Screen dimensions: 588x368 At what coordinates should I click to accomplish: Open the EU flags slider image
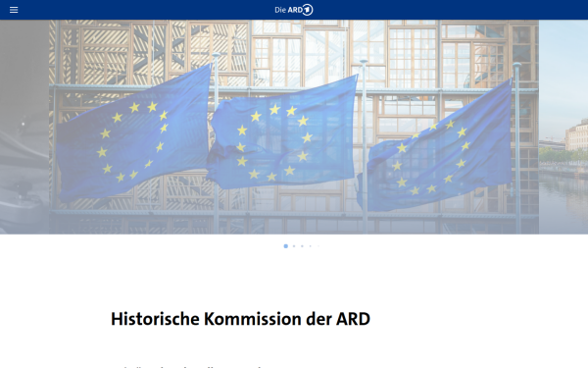tap(294, 127)
